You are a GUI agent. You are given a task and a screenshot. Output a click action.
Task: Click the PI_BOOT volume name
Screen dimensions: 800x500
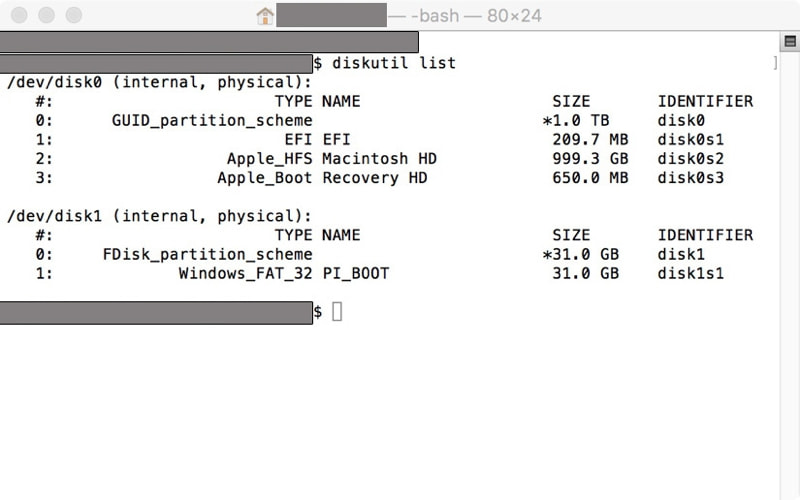(356, 273)
